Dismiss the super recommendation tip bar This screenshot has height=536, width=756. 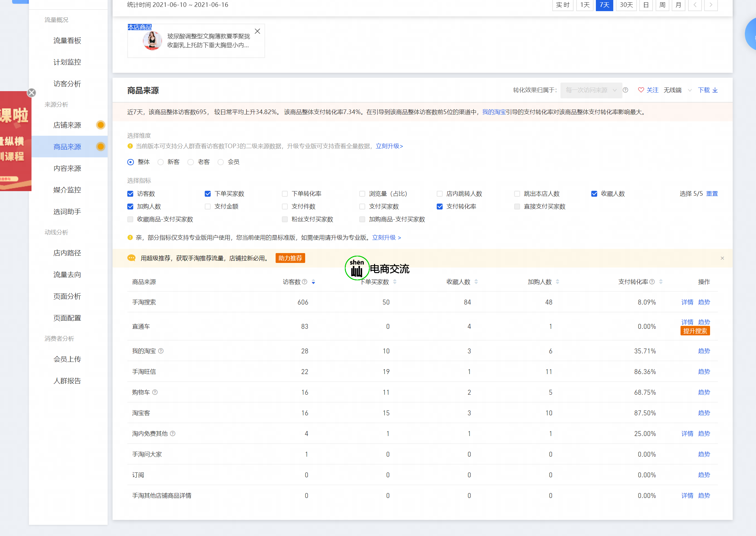pos(722,258)
